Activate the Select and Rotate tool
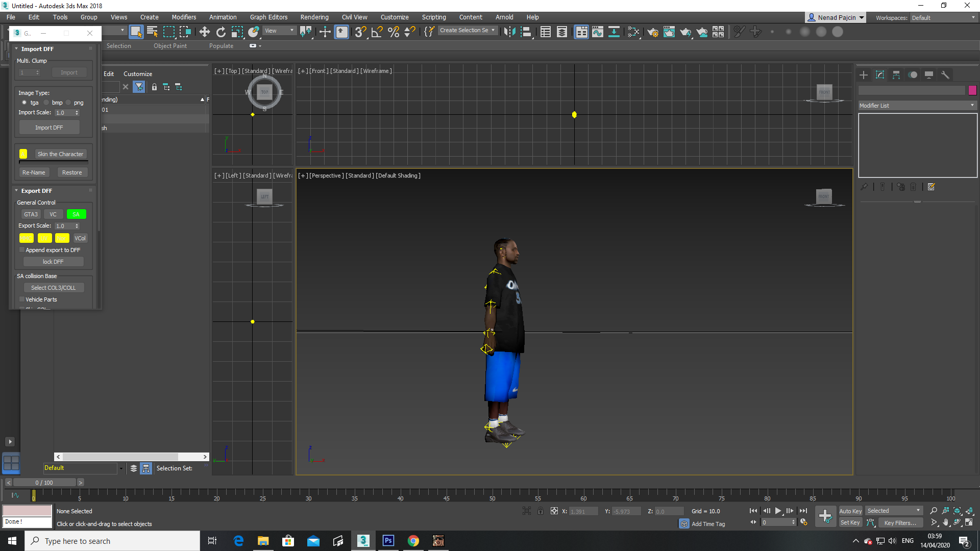Screen dimensions: 980x551 pyautogui.click(x=221, y=32)
